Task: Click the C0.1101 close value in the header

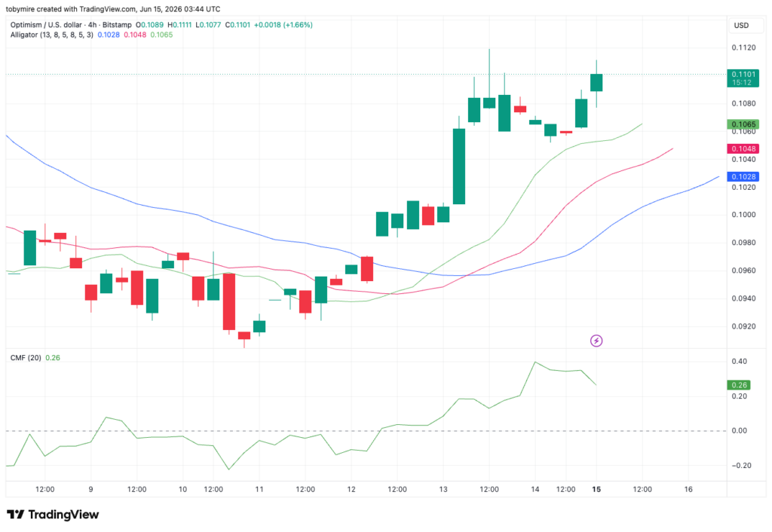Action: (237, 25)
